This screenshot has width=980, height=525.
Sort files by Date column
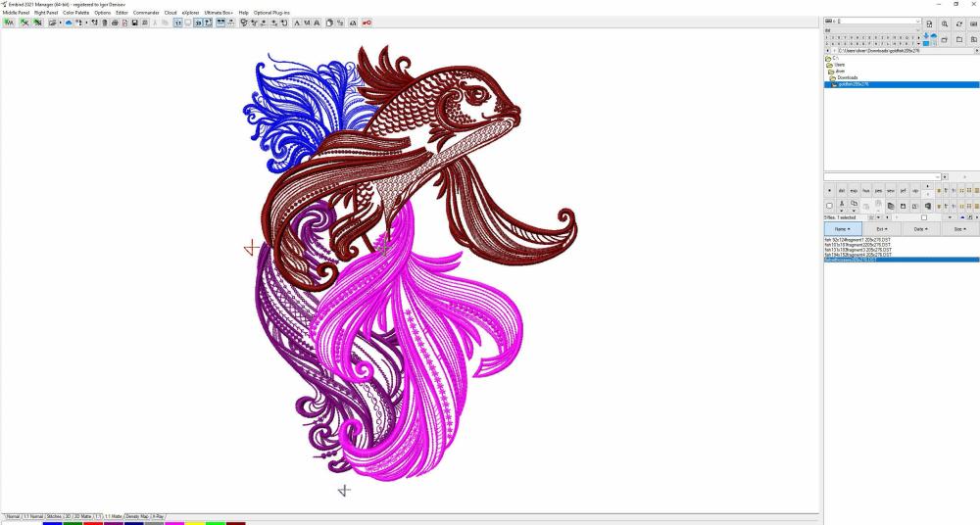920,229
